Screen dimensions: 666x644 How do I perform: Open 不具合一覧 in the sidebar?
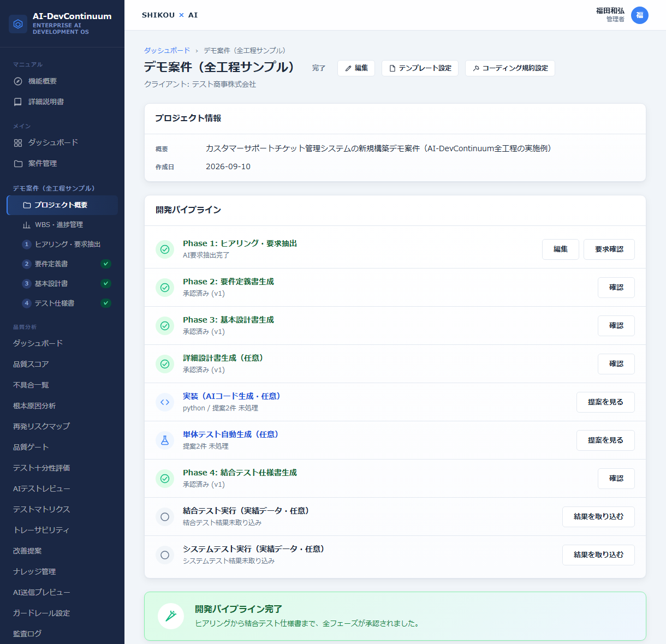tap(62, 385)
